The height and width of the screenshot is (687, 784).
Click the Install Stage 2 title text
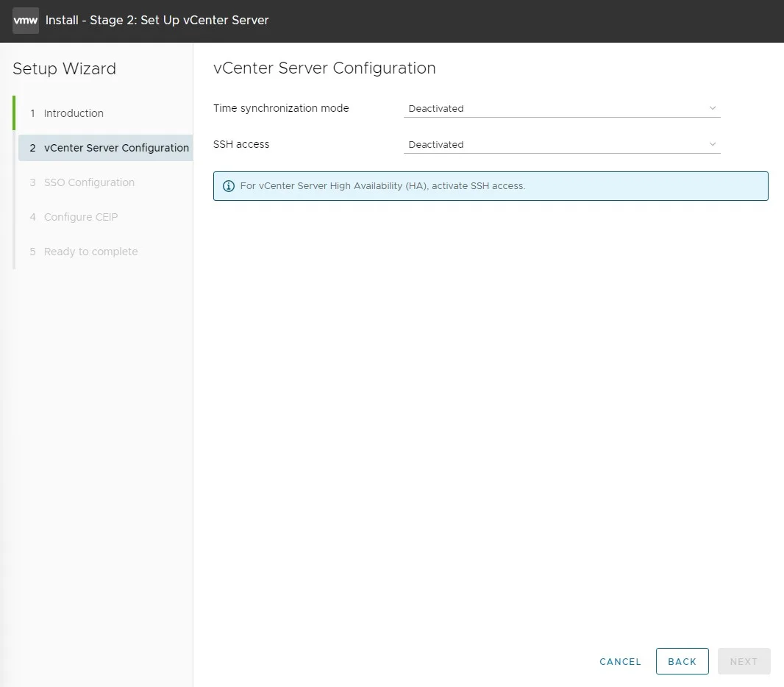157,20
